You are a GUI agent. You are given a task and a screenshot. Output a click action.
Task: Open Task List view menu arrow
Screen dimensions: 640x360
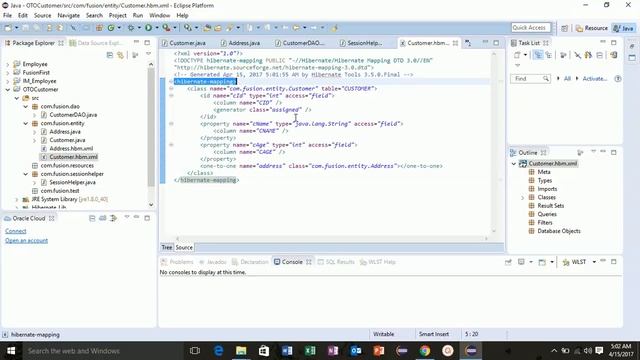point(518,65)
